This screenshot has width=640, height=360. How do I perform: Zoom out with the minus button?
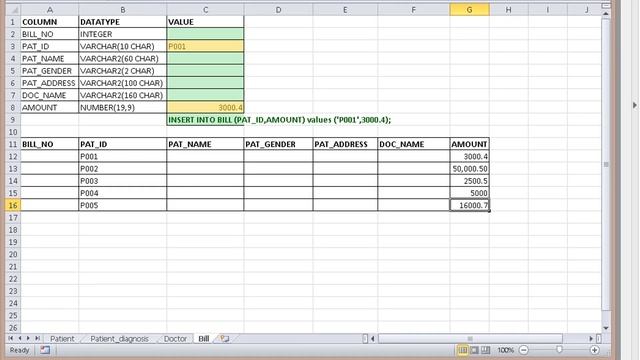point(524,350)
